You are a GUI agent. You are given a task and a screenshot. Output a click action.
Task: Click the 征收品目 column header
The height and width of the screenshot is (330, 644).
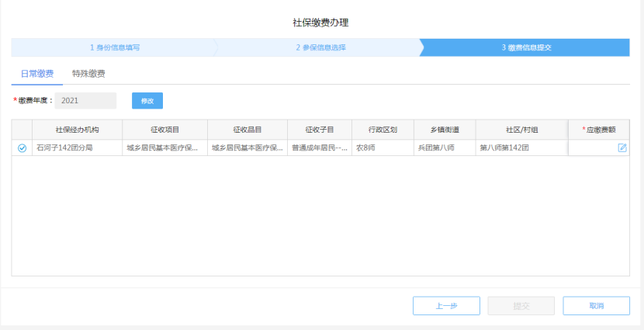point(248,130)
